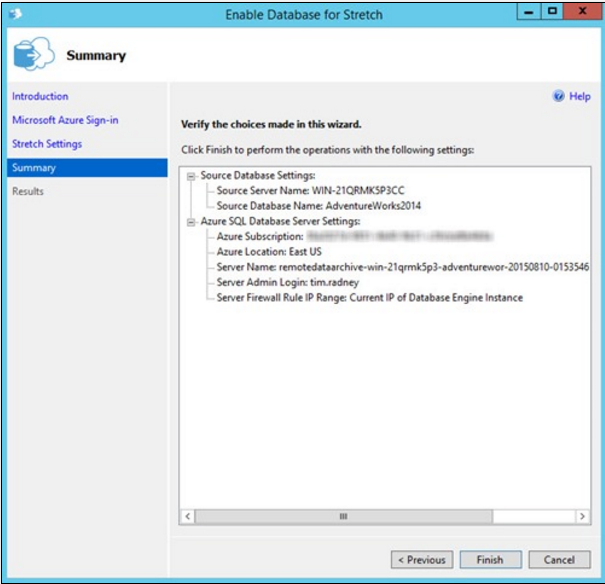
Task: Click the window title bar app icon
Action: pos(16,14)
